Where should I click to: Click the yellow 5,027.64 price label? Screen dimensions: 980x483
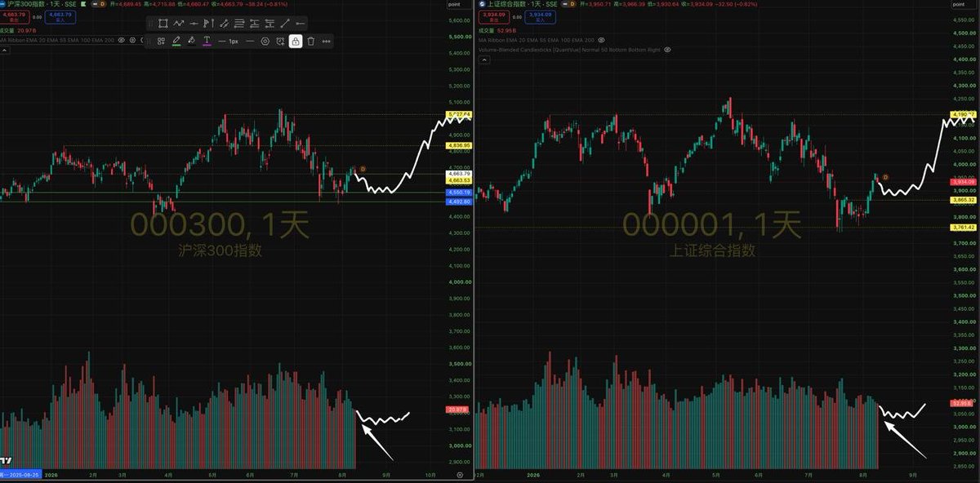point(458,114)
